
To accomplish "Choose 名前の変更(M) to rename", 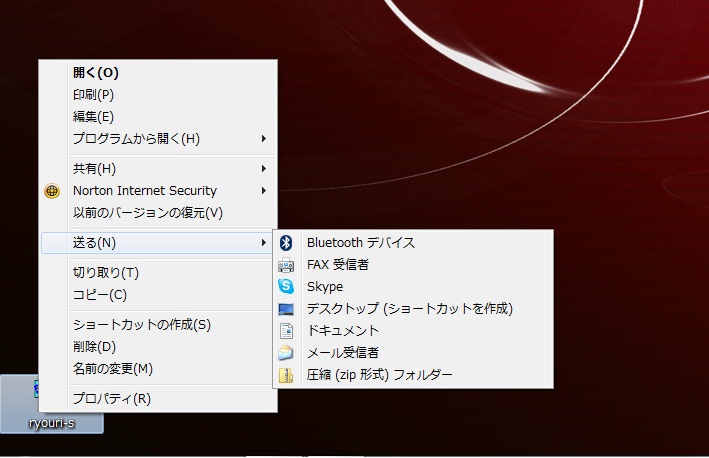I will point(158,369).
